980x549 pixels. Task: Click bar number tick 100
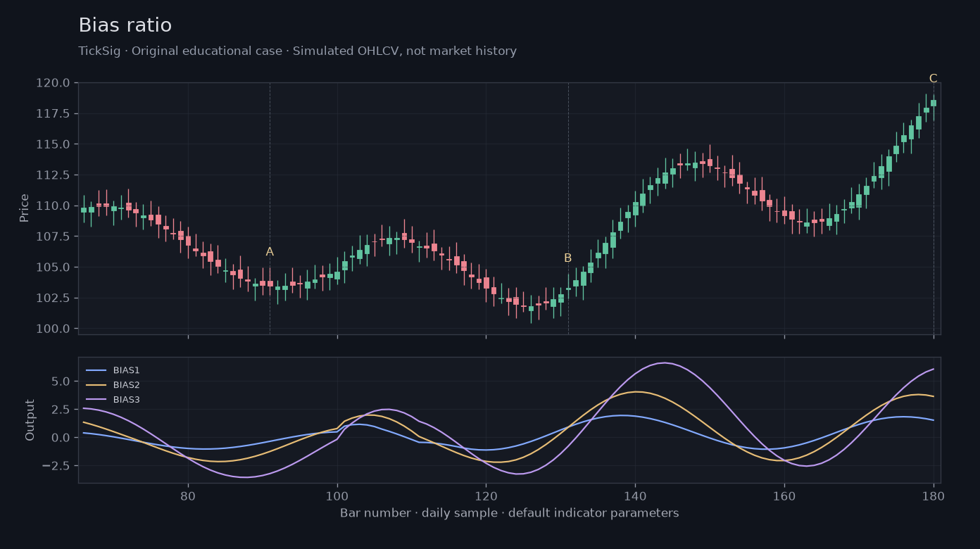pyautogui.click(x=337, y=495)
